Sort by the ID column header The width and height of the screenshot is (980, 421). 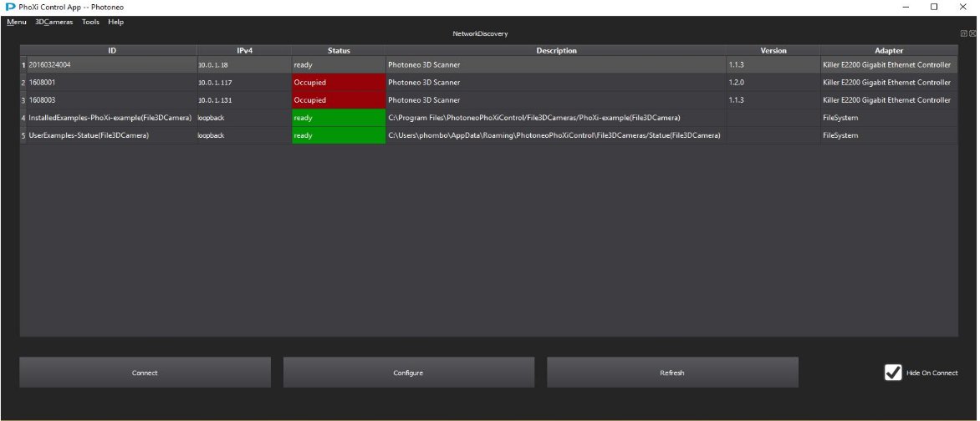click(112, 51)
